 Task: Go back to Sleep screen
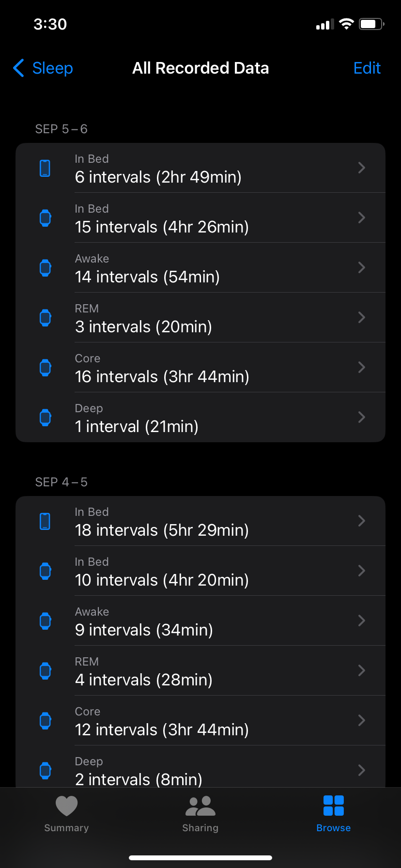(x=43, y=68)
